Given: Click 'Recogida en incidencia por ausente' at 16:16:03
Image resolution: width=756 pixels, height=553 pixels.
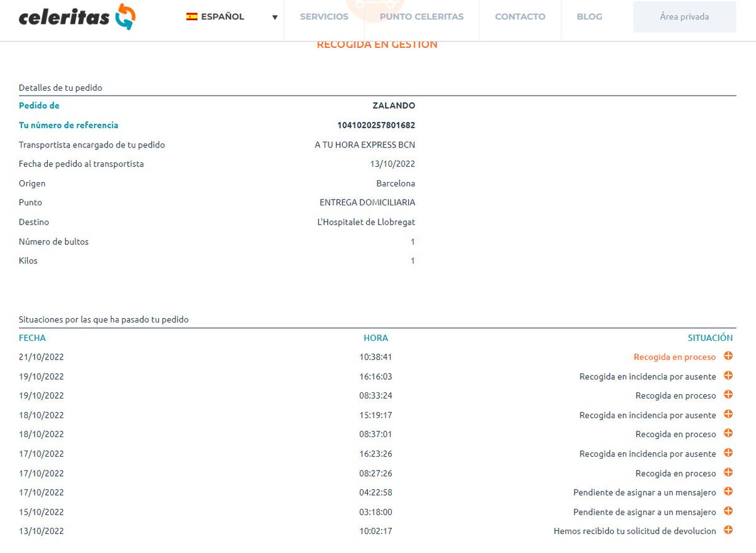Looking at the screenshot, I should (648, 377).
